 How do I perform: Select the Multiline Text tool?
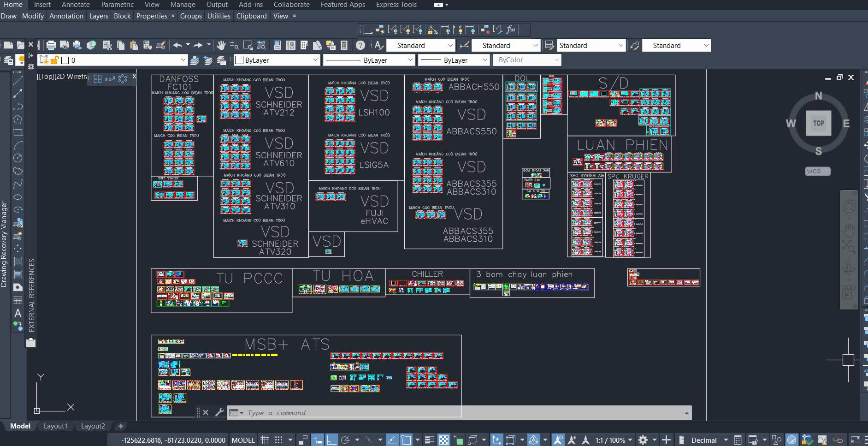[x=18, y=313]
